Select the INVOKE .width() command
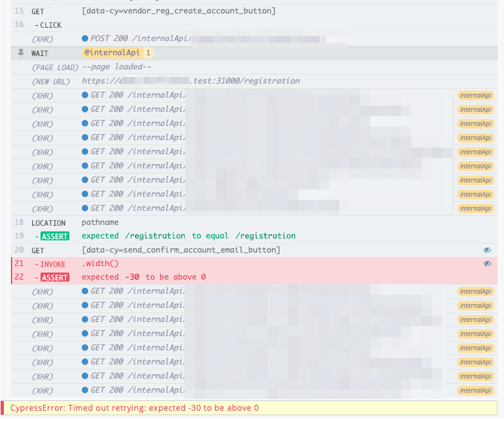The image size is (504, 421). (x=254, y=264)
